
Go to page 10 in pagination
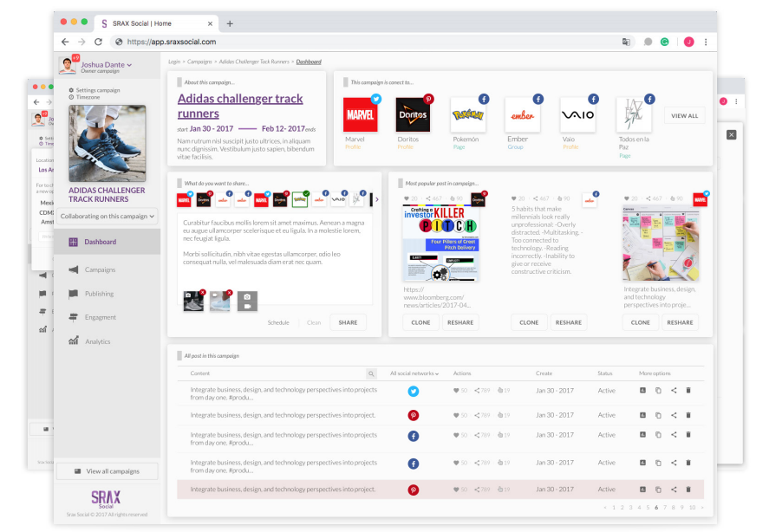tap(692, 508)
